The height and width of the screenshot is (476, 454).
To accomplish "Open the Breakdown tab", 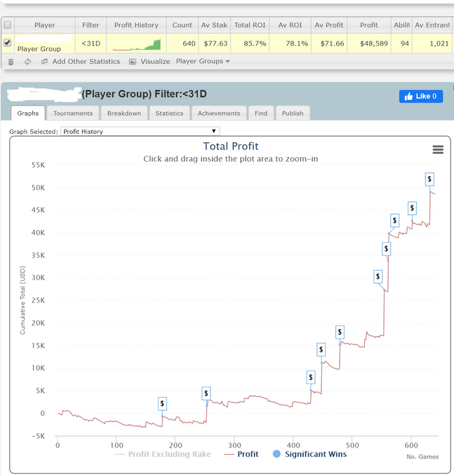I will tap(124, 114).
